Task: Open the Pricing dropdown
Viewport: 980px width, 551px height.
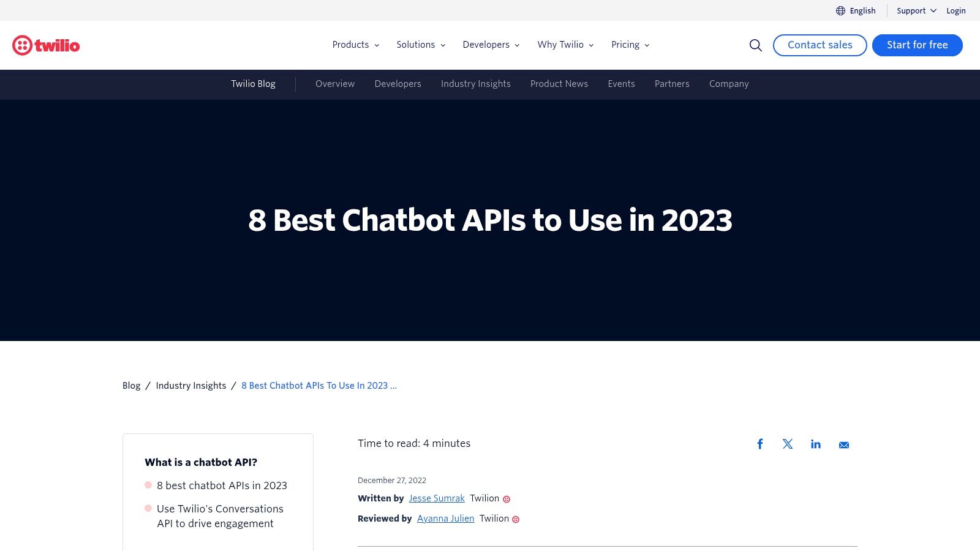Action: click(x=630, y=45)
